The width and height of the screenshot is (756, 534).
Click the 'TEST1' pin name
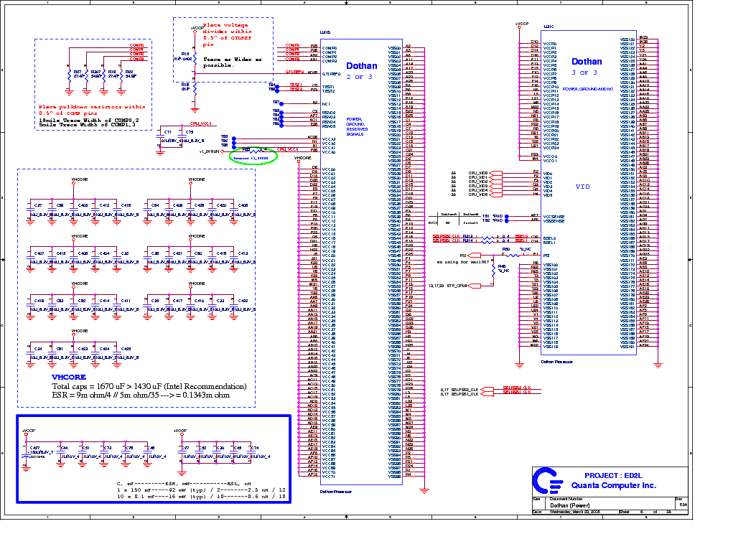[328, 88]
